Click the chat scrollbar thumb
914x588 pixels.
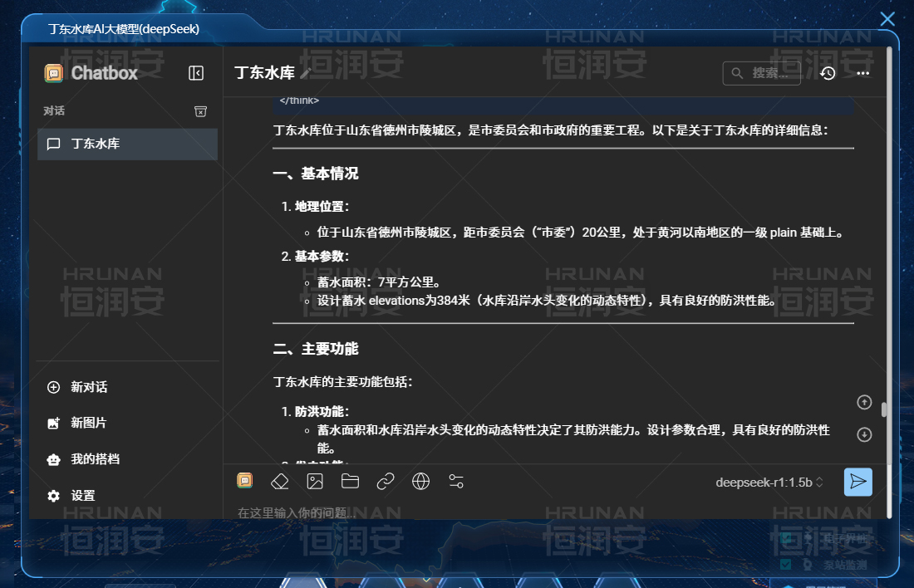coord(884,409)
